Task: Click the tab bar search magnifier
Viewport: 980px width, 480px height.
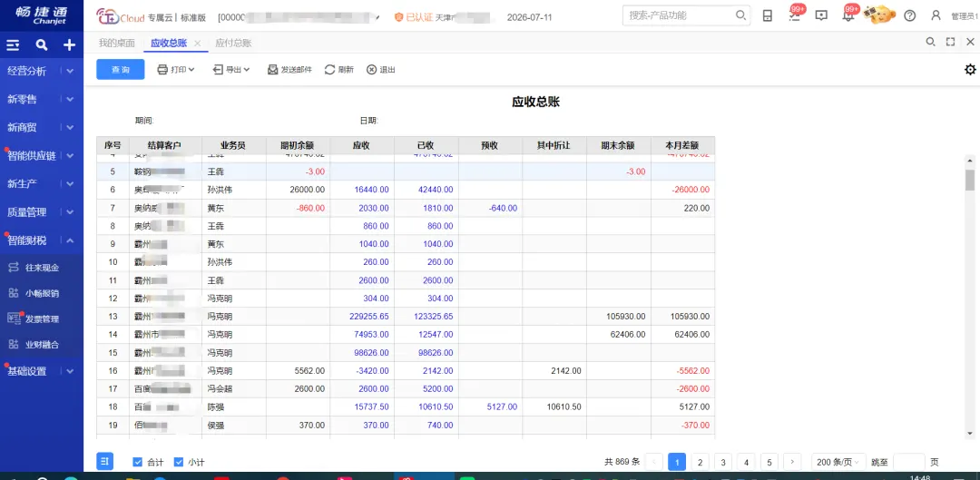Action: point(931,42)
